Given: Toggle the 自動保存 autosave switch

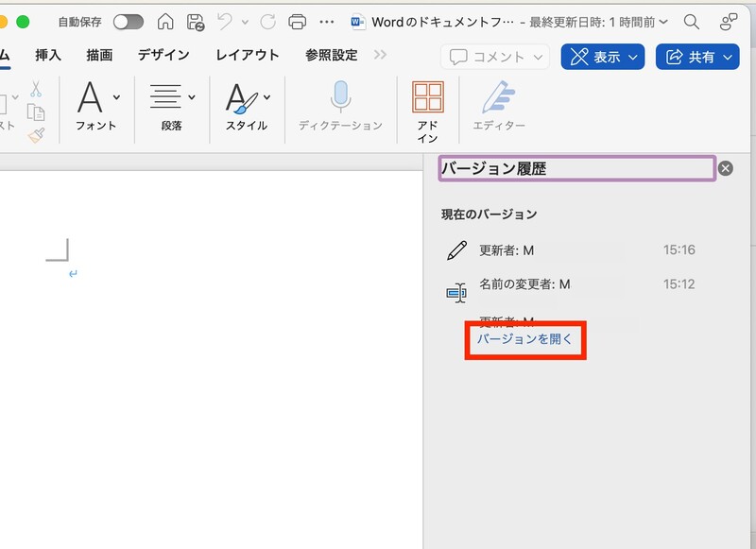Looking at the screenshot, I should pos(128,22).
